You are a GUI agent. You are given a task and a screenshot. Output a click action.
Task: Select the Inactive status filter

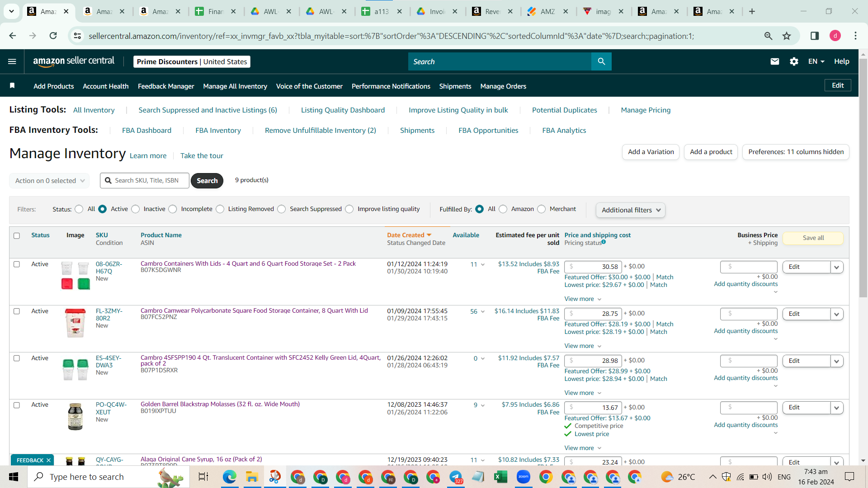click(x=136, y=209)
